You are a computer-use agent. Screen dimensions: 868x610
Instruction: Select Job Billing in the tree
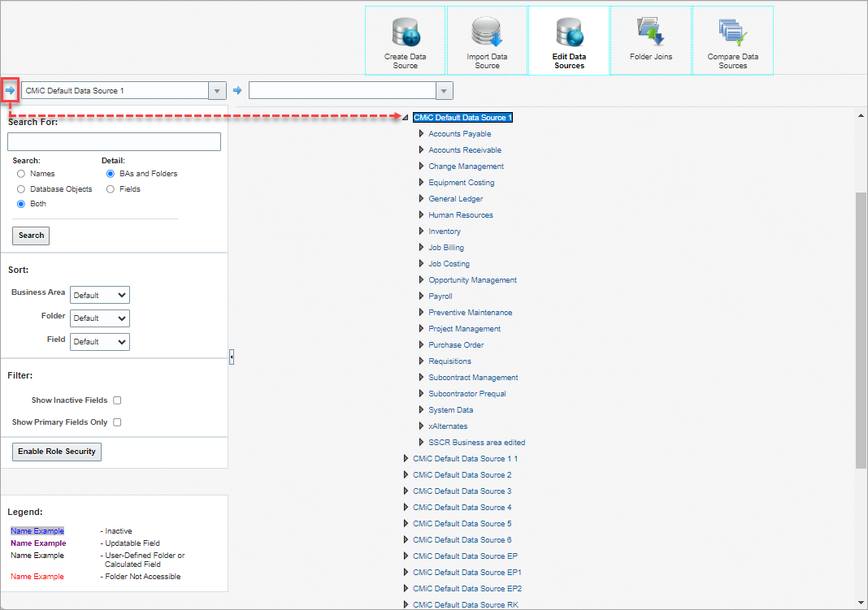coord(445,247)
